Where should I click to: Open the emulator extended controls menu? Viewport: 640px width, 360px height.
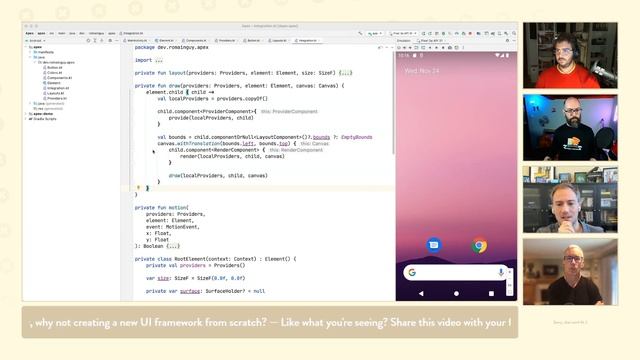(x=463, y=47)
